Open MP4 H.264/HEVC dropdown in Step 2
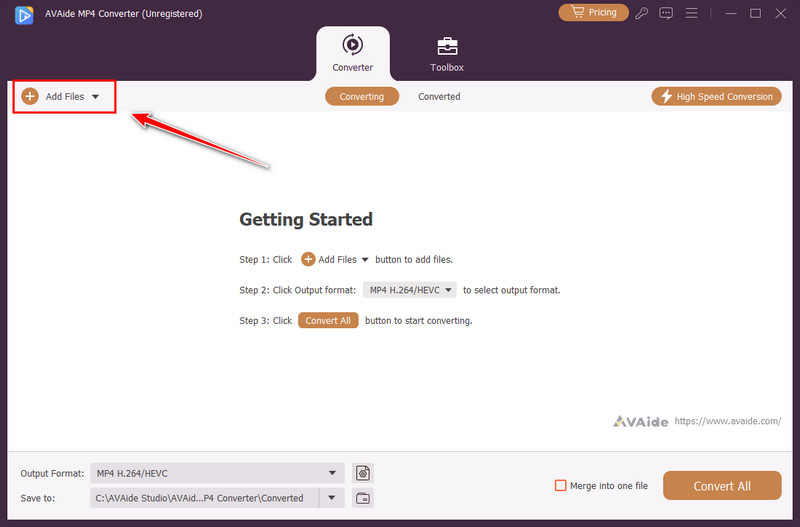The image size is (800, 527). pos(409,290)
